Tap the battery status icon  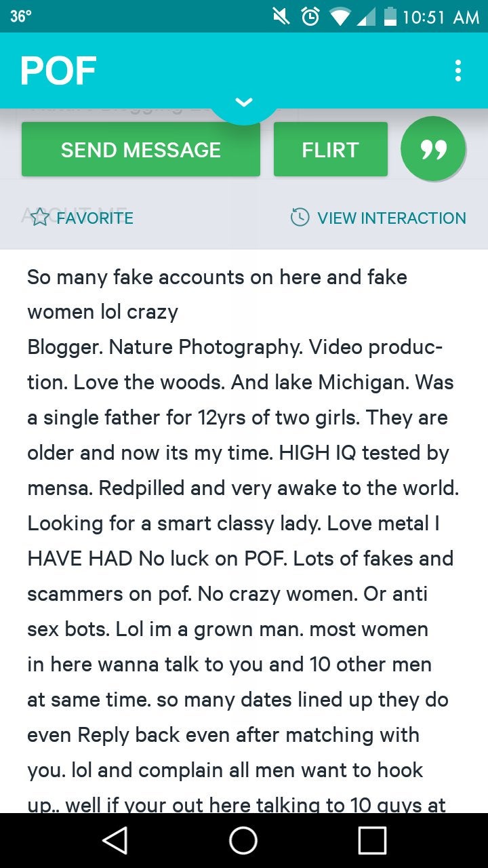pos(389,16)
